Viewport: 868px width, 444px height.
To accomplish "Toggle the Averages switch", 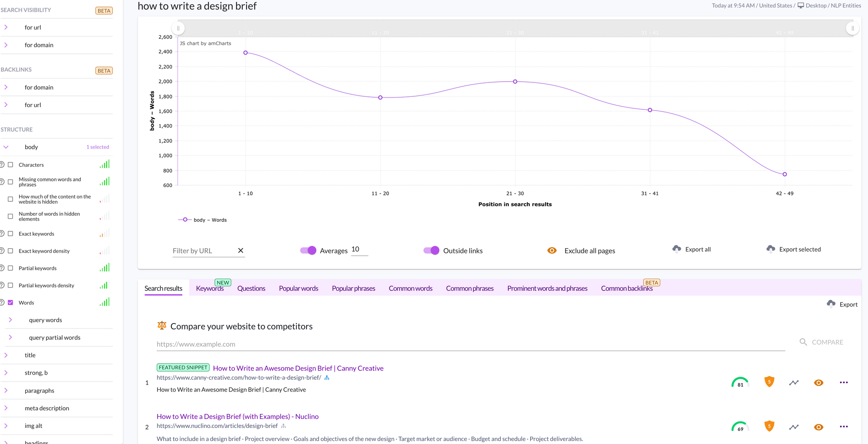I will [308, 250].
